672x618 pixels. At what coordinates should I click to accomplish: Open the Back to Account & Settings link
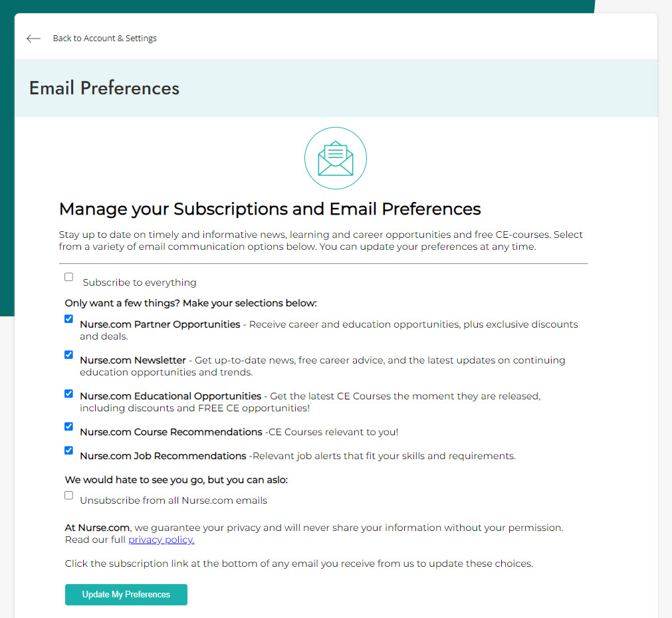point(104,39)
